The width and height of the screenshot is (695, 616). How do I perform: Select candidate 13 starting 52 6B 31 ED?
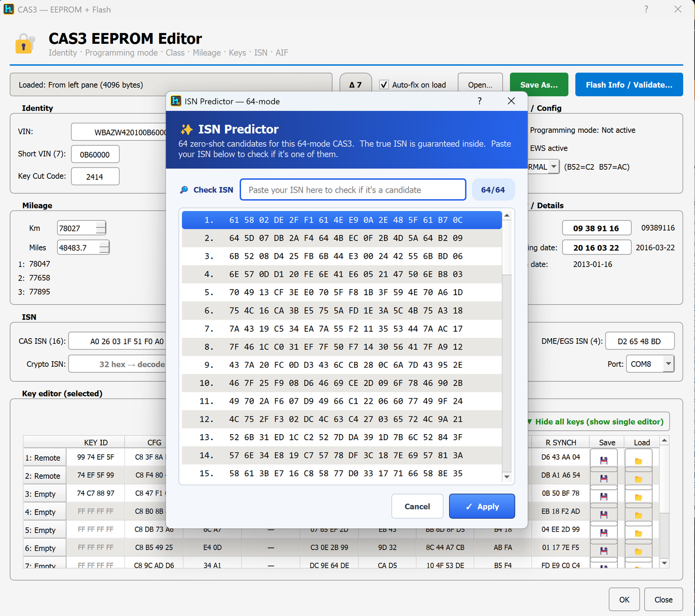pyautogui.click(x=342, y=437)
